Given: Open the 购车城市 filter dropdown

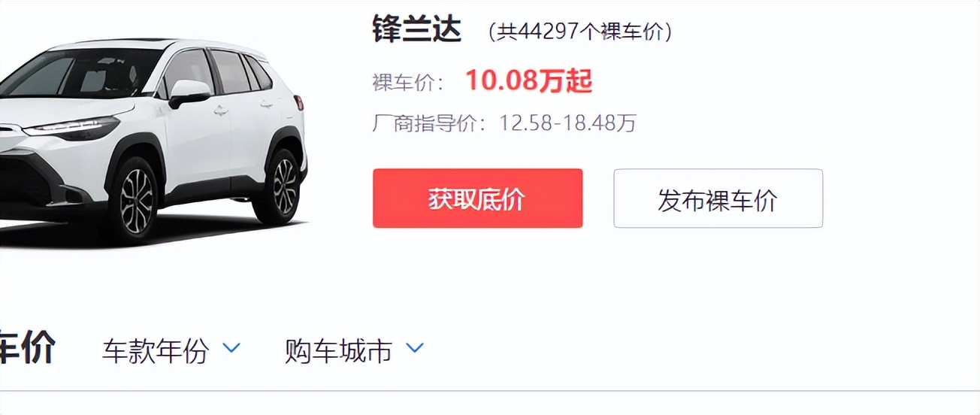Looking at the screenshot, I should 354,350.
